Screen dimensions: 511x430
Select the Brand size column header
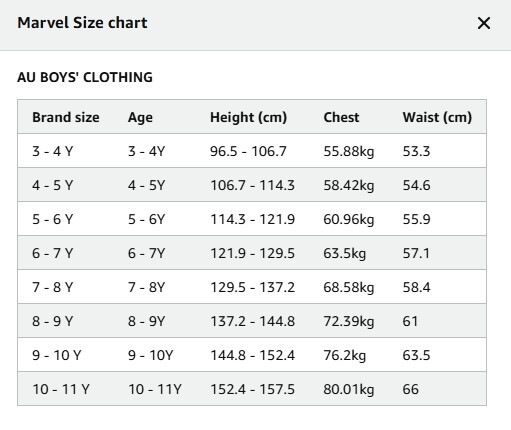[66, 117]
